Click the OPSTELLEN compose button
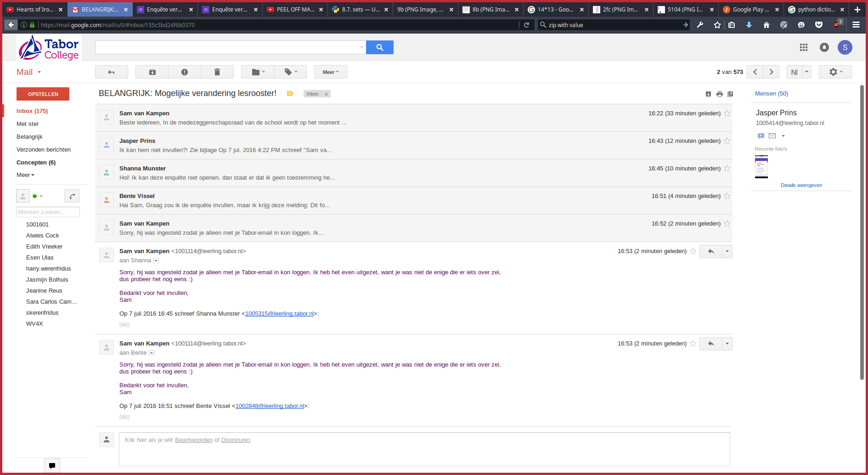Screen dimensions: 868x475 click(43, 94)
